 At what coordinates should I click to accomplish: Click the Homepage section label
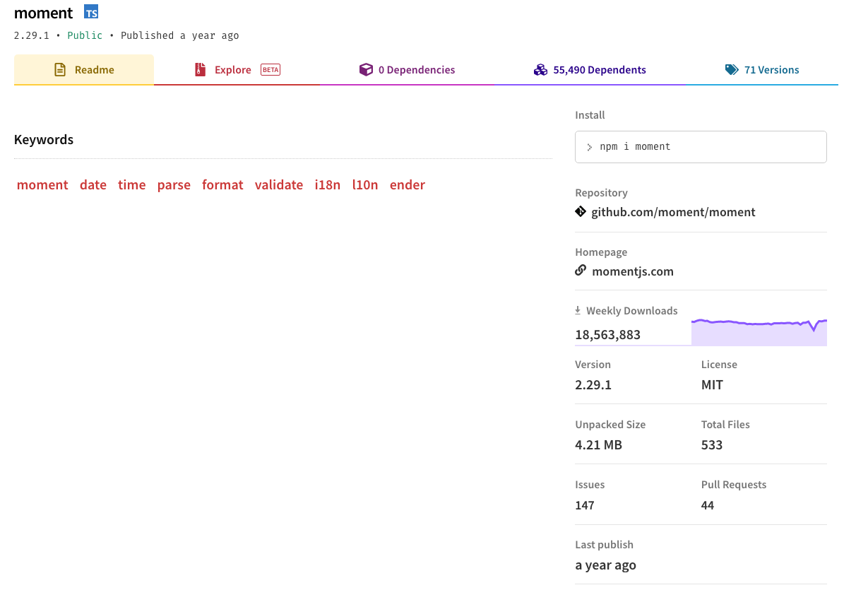pos(601,252)
